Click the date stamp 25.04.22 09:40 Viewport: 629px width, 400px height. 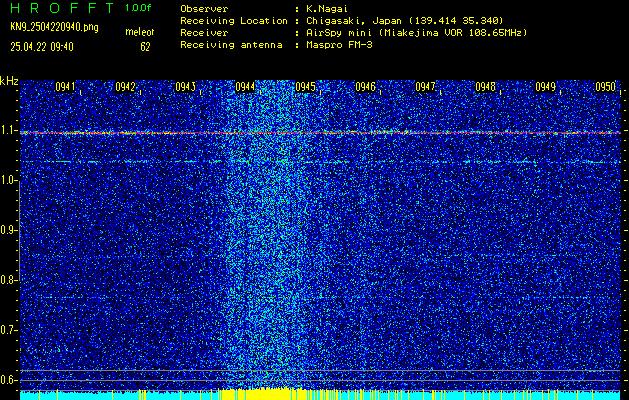pyautogui.click(x=42, y=47)
